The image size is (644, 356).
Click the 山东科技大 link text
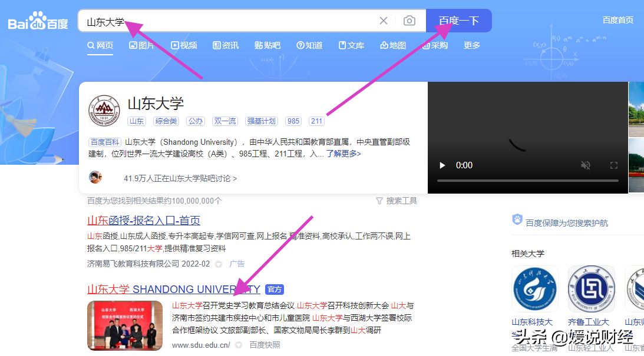click(x=532, y=322)
